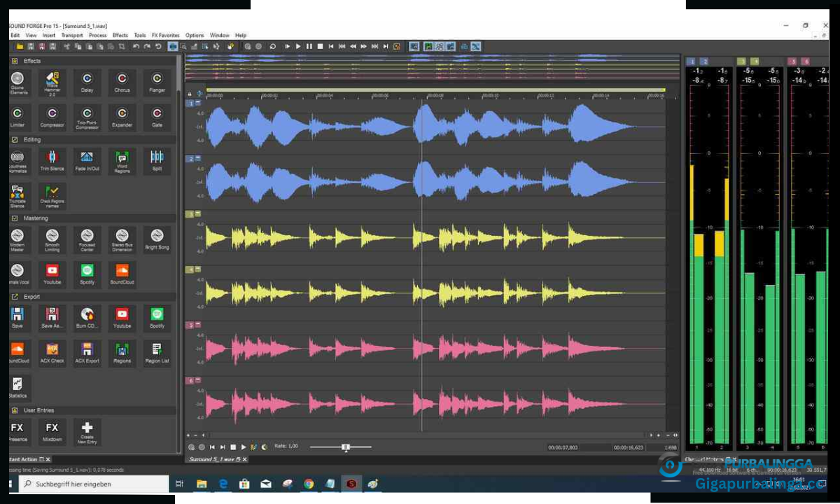Image resolution: width=840 pixels, height=504 pixels.
Task: Click the Save As export icon
Action: coord(52,318)
